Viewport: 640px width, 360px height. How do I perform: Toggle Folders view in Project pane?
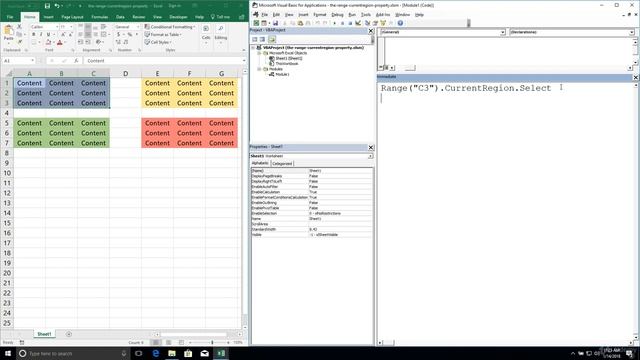point(272,39)
